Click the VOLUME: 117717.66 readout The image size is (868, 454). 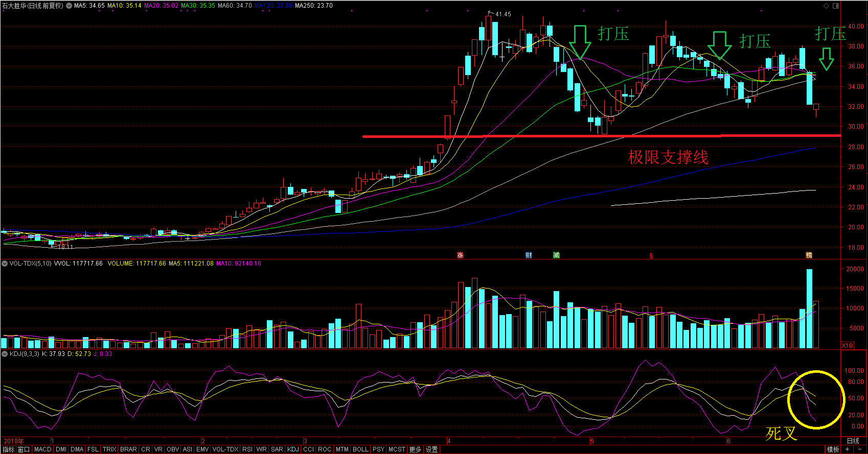tap(137, 264)
